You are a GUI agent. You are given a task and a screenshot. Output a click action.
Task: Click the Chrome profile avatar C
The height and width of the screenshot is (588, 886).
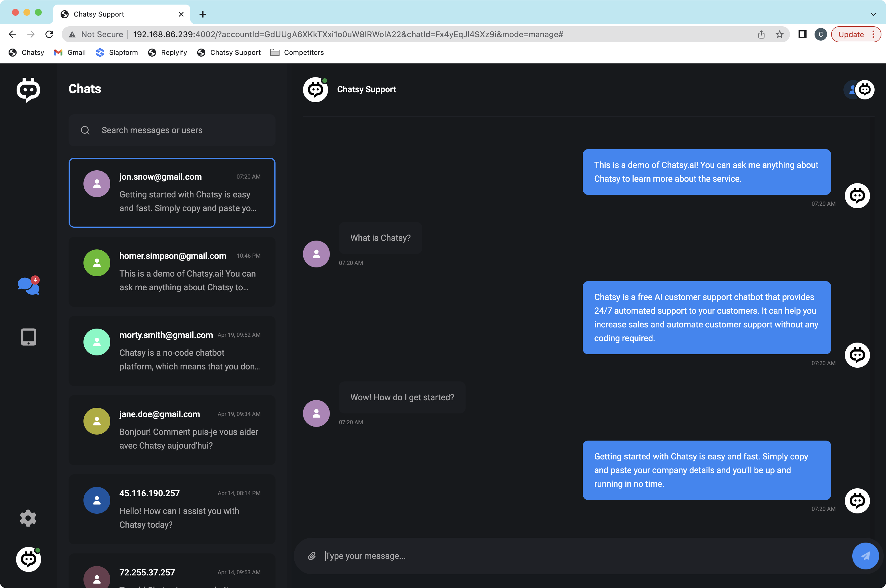[820, 35]
